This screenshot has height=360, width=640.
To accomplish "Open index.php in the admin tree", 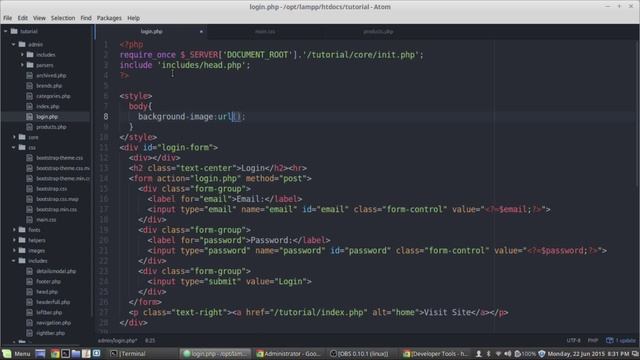I will click(48, 106).
